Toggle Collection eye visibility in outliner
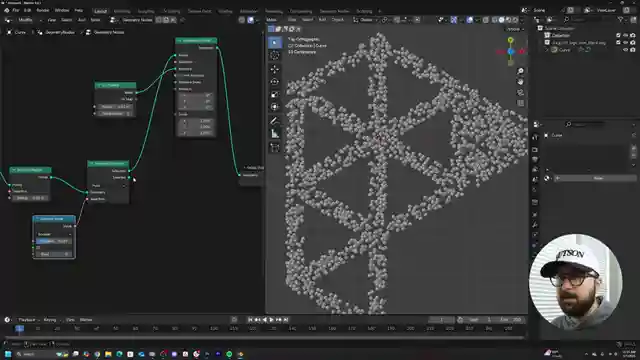 [x=625, y=36]
